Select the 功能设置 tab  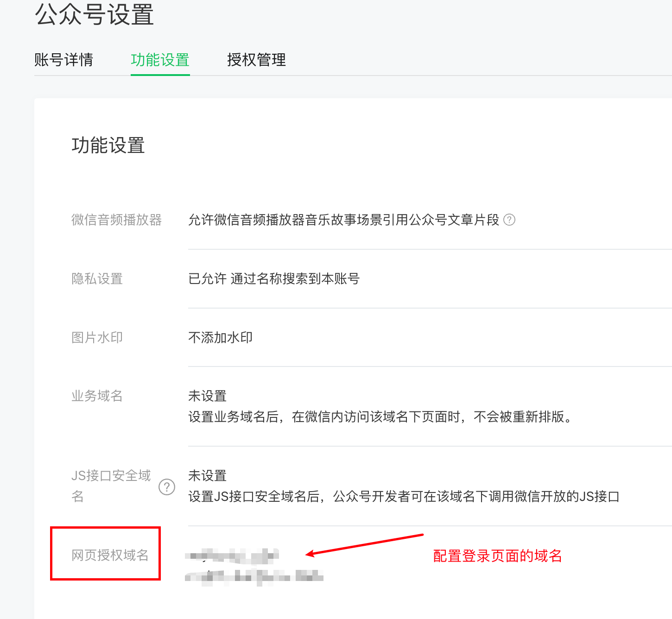point(160,60)
